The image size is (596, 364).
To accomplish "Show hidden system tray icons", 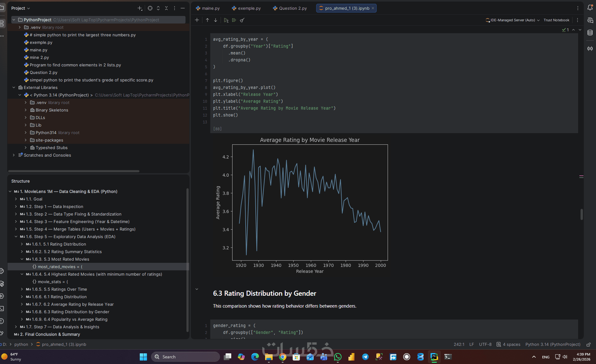I will coord(534,357).
